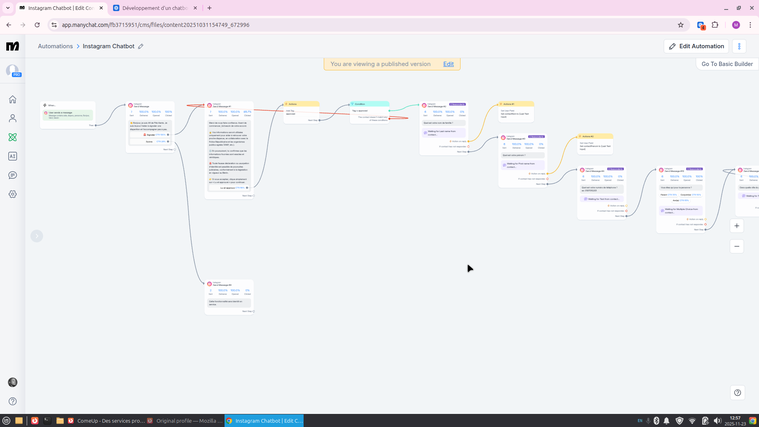Open Contacts from the sidebar person icon
The image size is (759, 427).
[12, 119]
